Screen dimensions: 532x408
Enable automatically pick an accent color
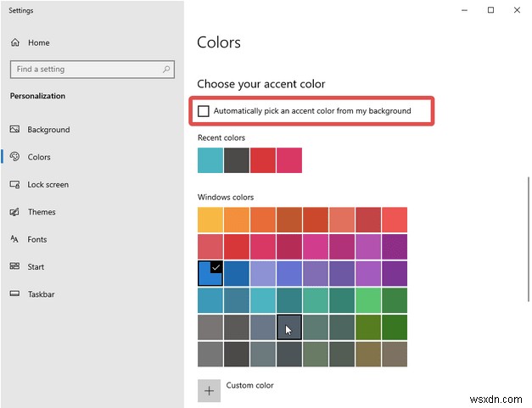(x=204, y=111)
